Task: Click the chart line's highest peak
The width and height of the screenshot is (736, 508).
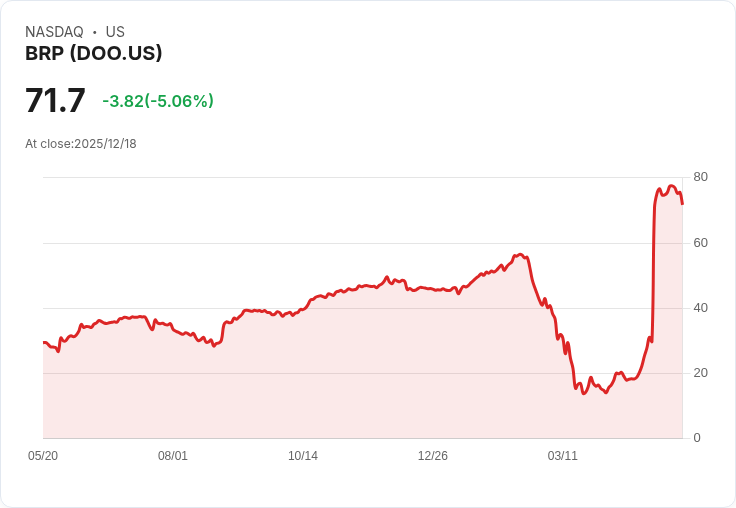Action: (x=672, y=186)
